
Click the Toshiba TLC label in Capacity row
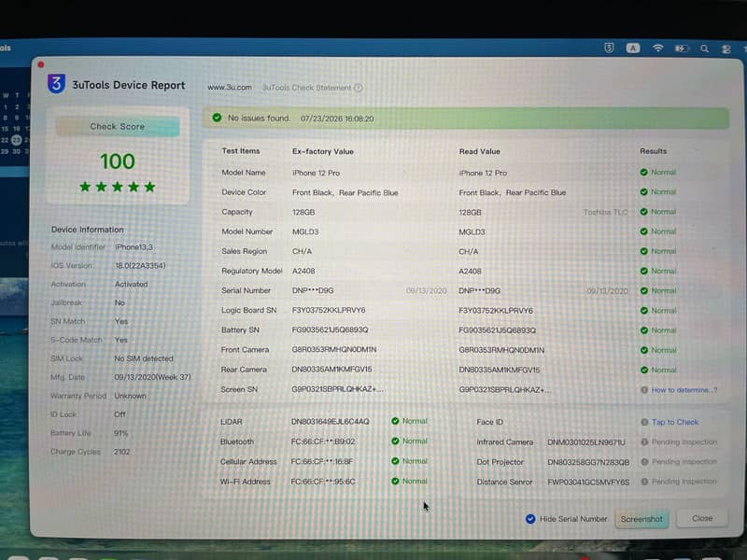(x=605, y=212)
